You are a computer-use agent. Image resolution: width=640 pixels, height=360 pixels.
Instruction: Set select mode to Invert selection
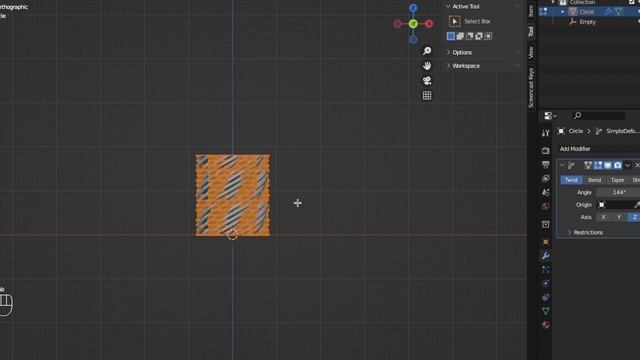(x=479, y=36)
